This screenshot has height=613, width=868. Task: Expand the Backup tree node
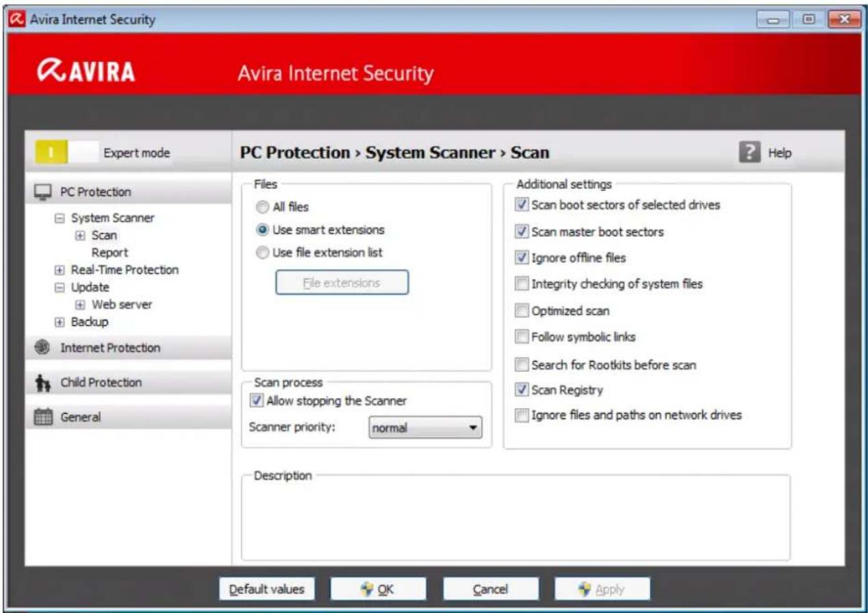click(x=60, y=322)
